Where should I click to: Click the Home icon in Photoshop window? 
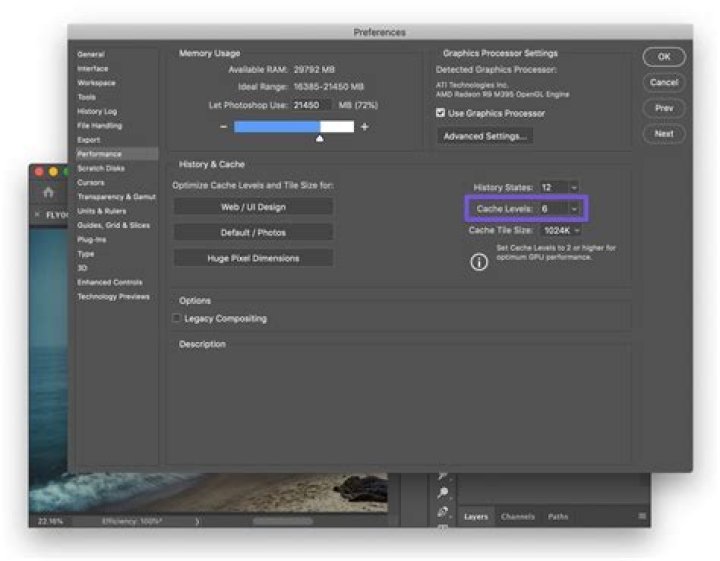point(48,192)
